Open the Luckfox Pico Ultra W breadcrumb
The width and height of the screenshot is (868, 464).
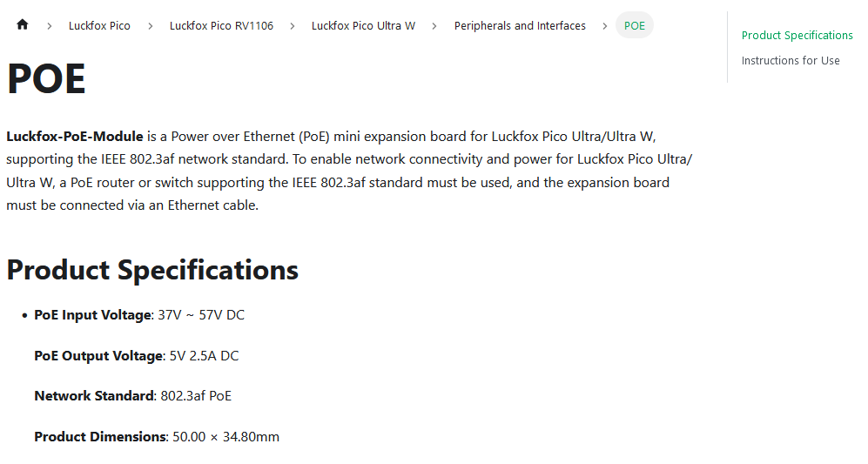click(x=363, y=26)
